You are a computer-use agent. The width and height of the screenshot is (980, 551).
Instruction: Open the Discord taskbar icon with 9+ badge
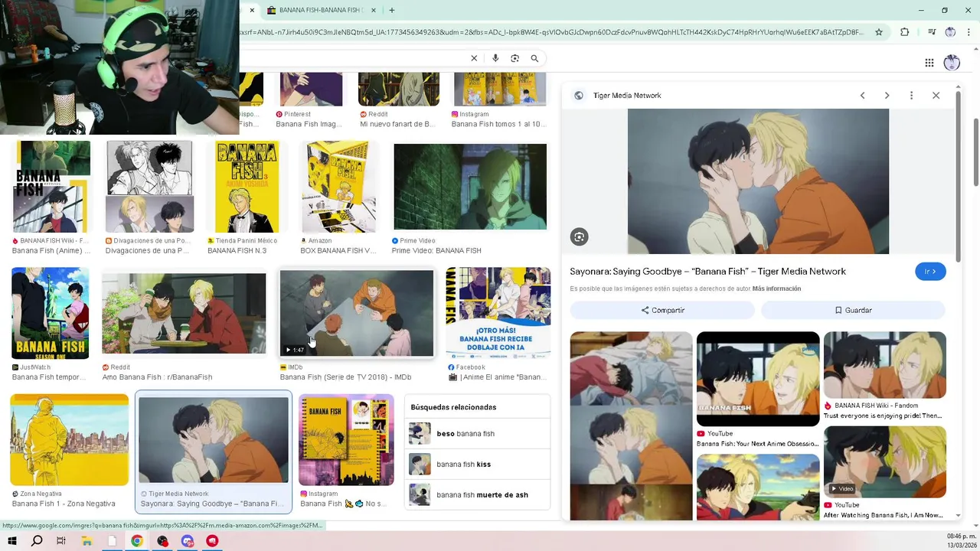188,541
